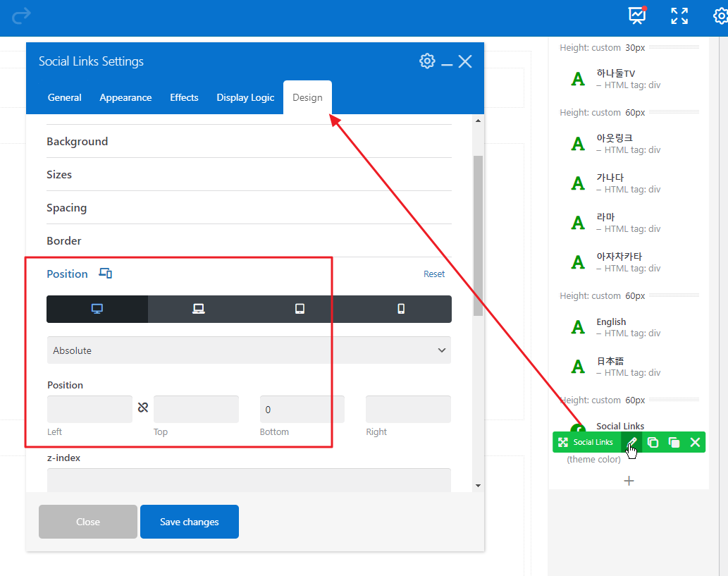Minimize the Social Links Settings dialog
This screenshot has width=728, height=576.
[447, 64]
